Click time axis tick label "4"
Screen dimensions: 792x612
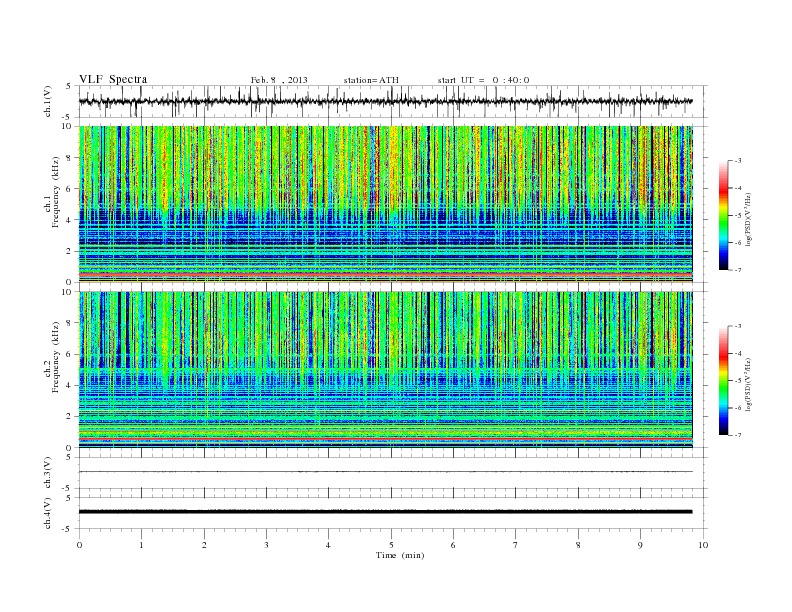(x=328, y=545)
